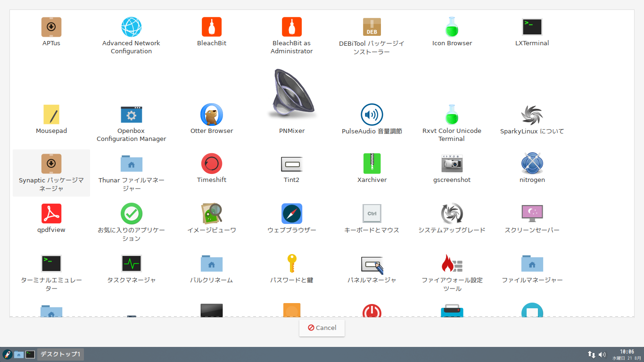Launch PulseAudio 音量調節 volume control
This screenshot has height=362, width=644.
pos(372,115)
